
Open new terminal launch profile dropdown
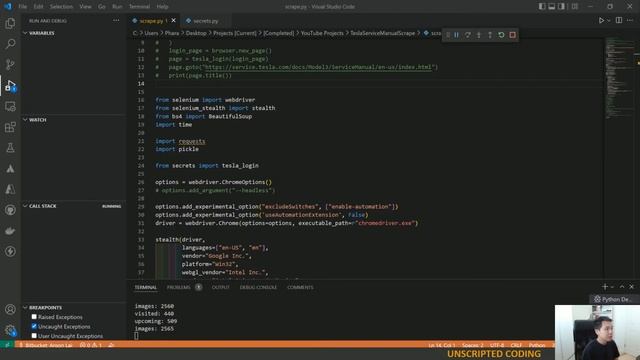pos(612,287)
